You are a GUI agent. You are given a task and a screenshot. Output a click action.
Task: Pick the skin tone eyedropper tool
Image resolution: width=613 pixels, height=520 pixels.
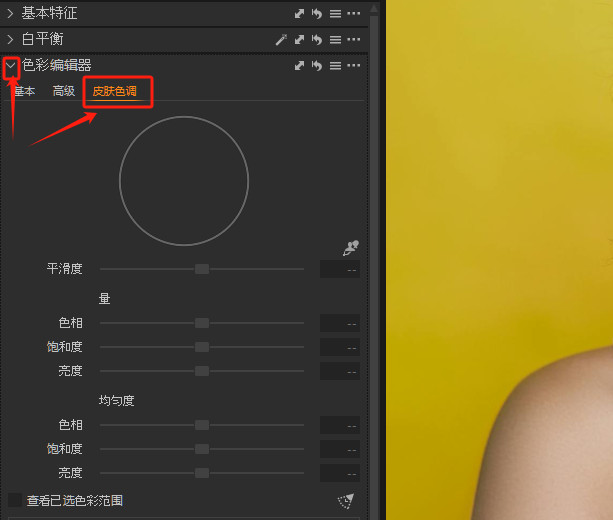tap(351, 248)
